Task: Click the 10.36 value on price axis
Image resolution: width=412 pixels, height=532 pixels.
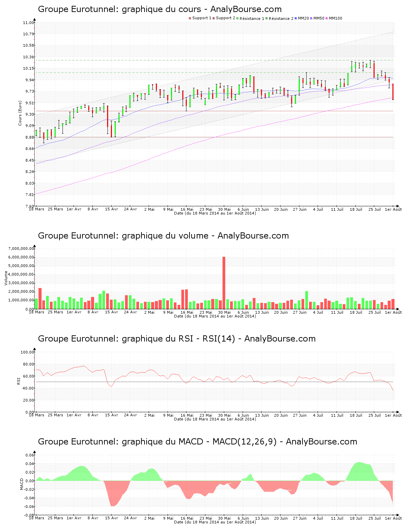Action: [29, 57]
